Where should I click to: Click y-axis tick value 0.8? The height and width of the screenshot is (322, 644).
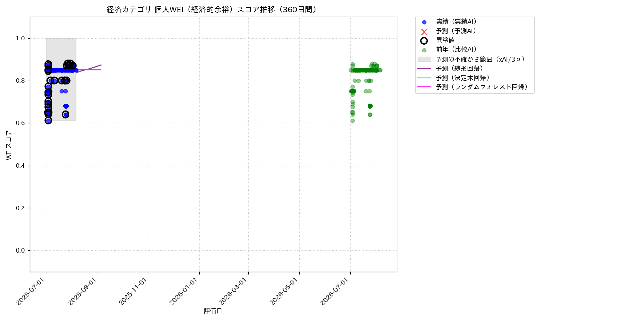20,80
